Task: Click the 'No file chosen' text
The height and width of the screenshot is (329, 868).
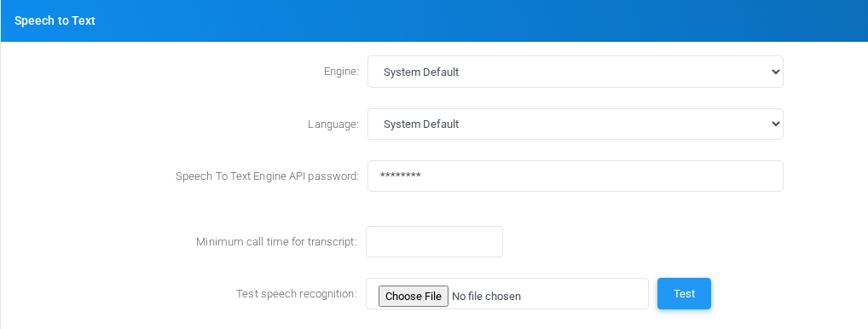Action: coord(487,297)
